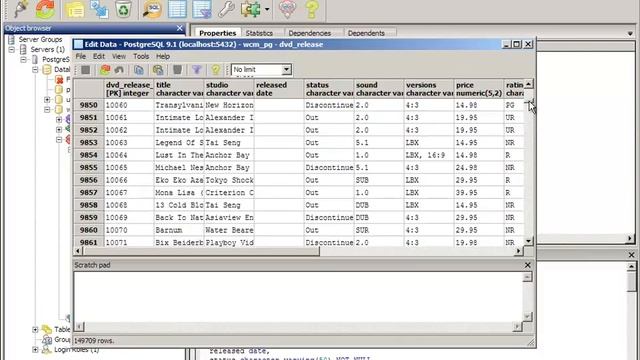The height and width of the screenshot is (360, 640).
Task: Close the Scratch pad panel
Action: point(527,265)
